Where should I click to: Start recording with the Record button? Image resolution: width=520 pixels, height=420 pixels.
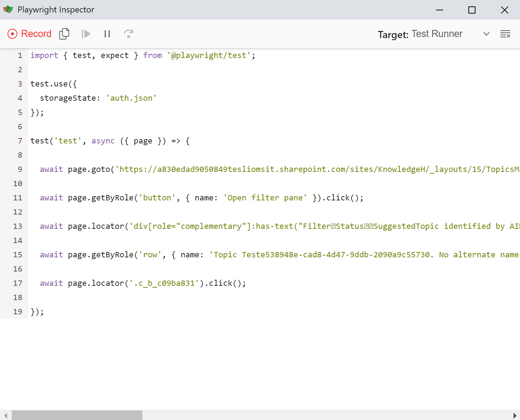tap(30, 34)
